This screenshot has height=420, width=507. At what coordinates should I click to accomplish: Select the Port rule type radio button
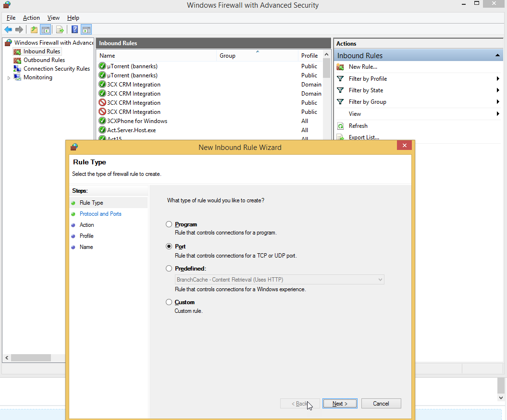(x=169, y=247)
